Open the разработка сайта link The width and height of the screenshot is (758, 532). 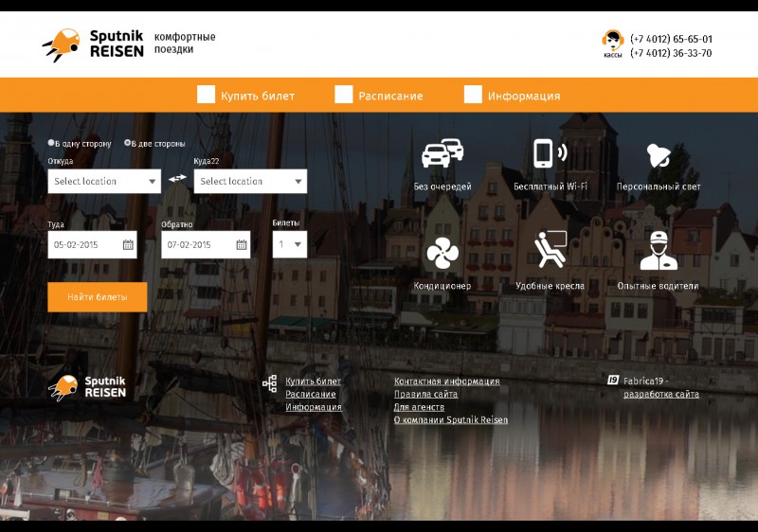pos(660,394)
